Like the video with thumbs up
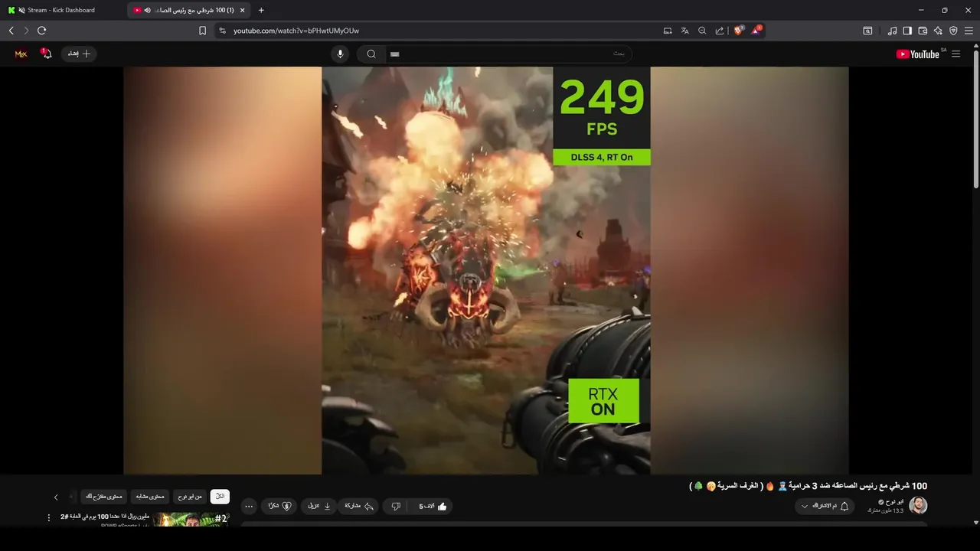 pyautogui.click(x=433, y=506)
